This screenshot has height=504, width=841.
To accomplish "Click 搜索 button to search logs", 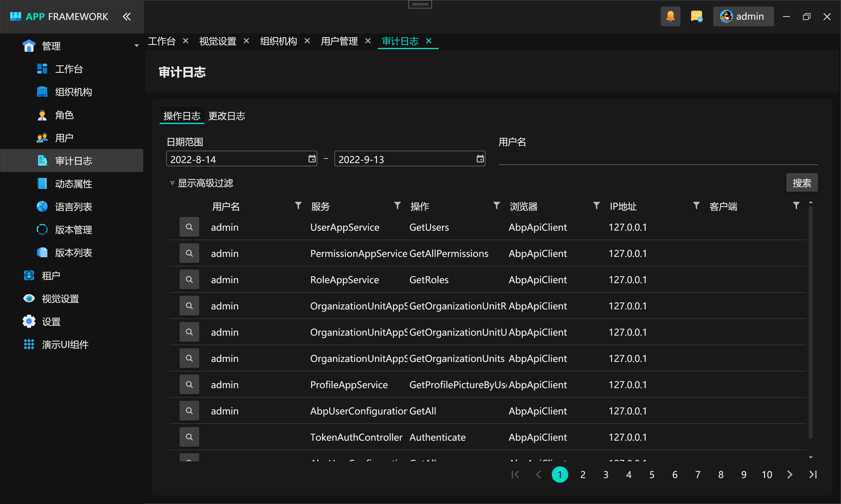I will pyautogui.click(x=802, y=183).
